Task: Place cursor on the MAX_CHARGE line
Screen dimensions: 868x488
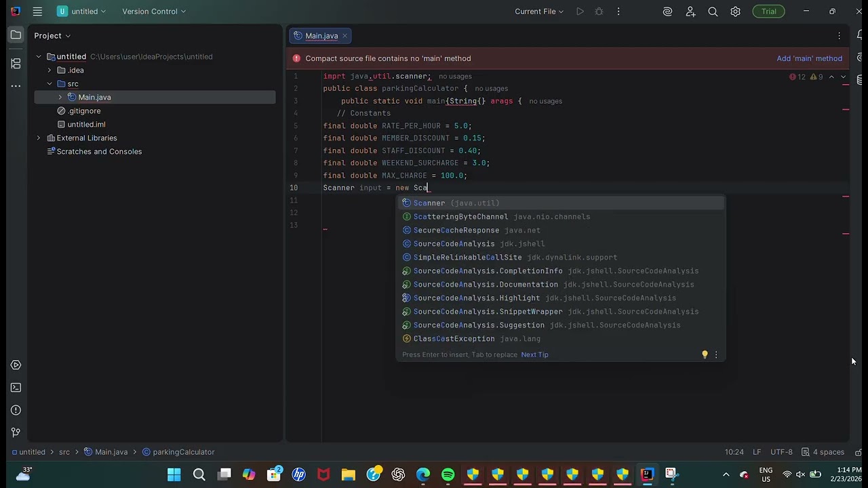Action: [395, 176]
